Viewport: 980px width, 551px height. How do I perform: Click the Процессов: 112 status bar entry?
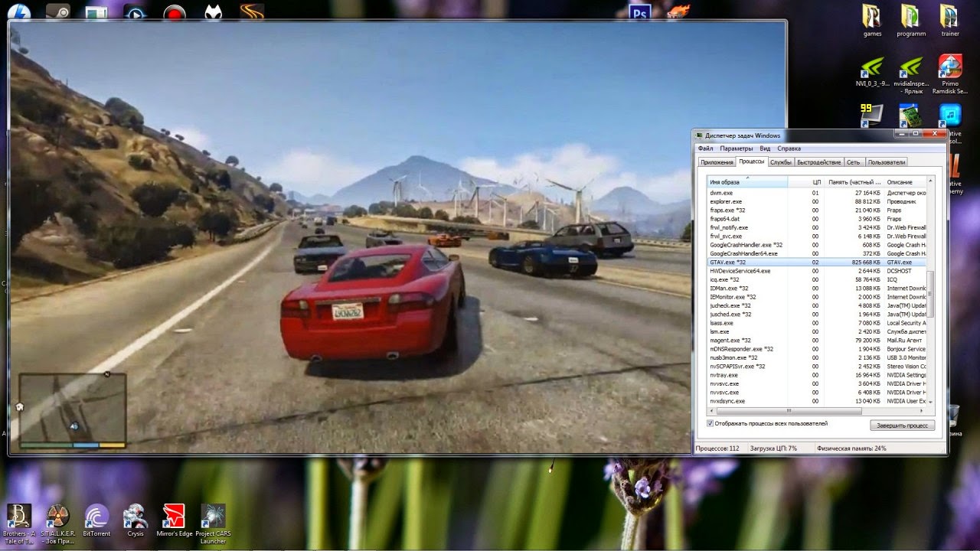[x=717, y=448]
